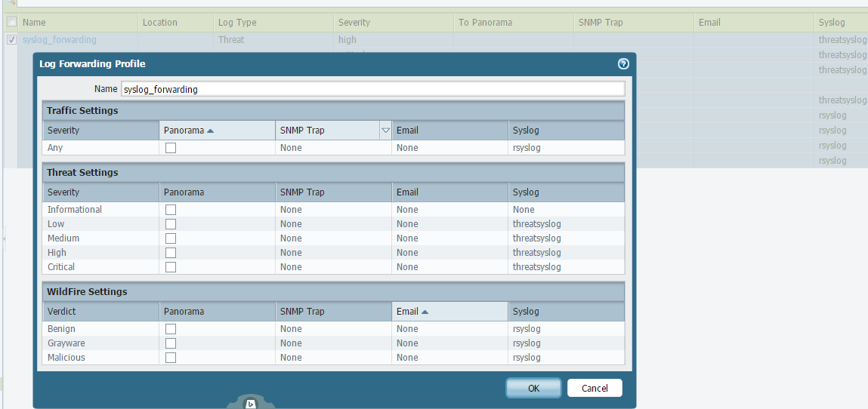Open the syslog_forwarding profile link
The width and height of the screenshot is (868, 409).
point(60,40)
